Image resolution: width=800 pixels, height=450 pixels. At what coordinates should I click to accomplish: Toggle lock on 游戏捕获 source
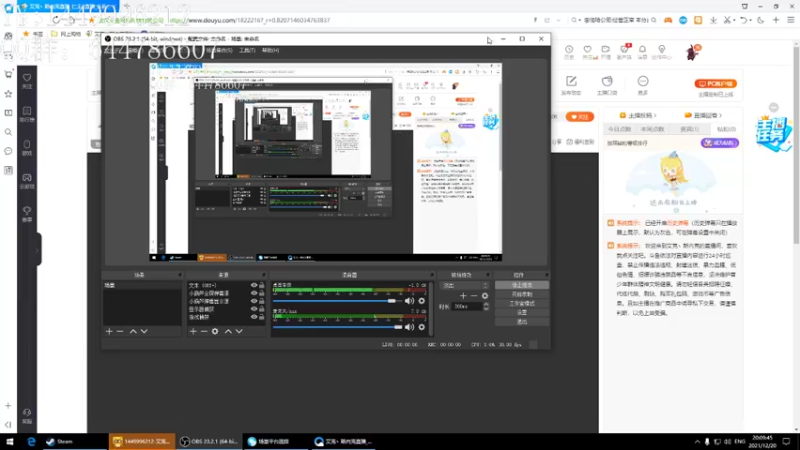tap(262, 317)
